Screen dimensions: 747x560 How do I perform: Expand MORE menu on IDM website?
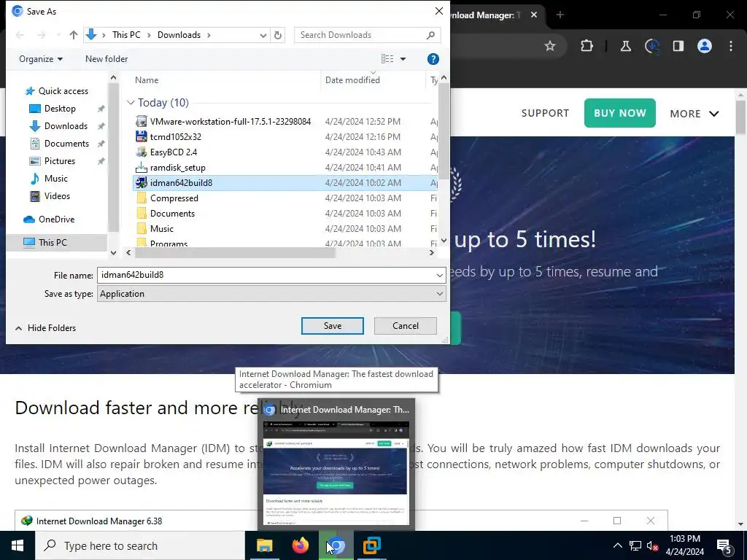694,114
